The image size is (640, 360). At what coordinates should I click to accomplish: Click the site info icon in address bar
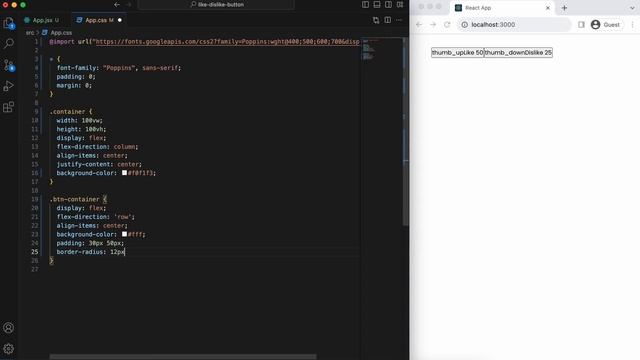[464, 24]
